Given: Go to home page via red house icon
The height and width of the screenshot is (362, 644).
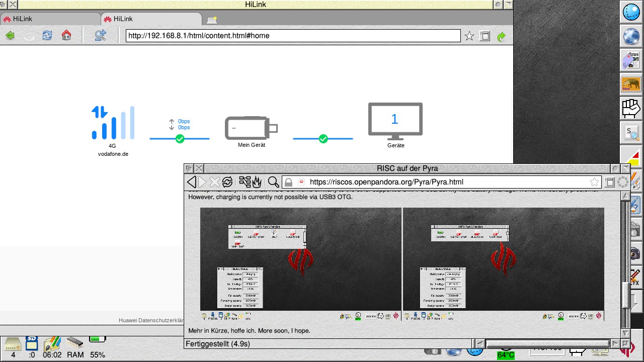Looking at the screenshot, I should [x=66, y=36].
